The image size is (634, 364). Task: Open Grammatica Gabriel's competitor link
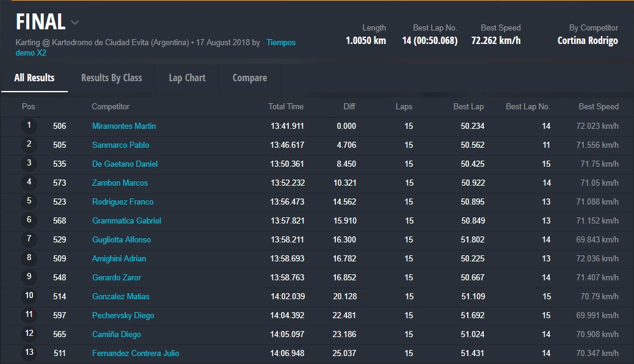pos(126,221)
